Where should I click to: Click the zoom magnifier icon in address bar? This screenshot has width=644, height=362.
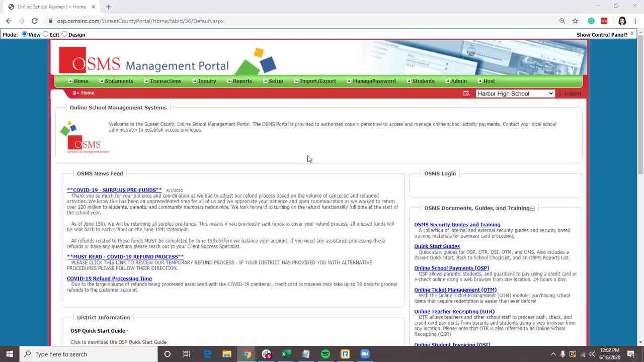[x=562, y=21]
